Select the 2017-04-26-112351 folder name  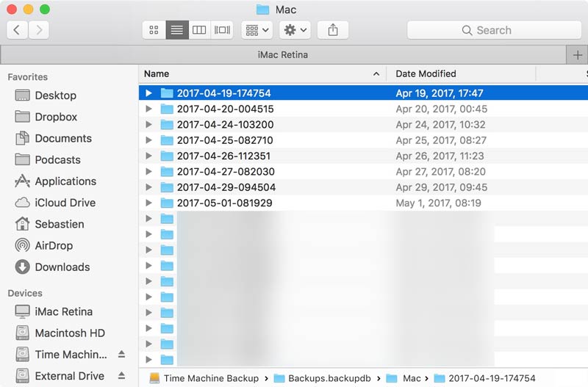(223, 156)
